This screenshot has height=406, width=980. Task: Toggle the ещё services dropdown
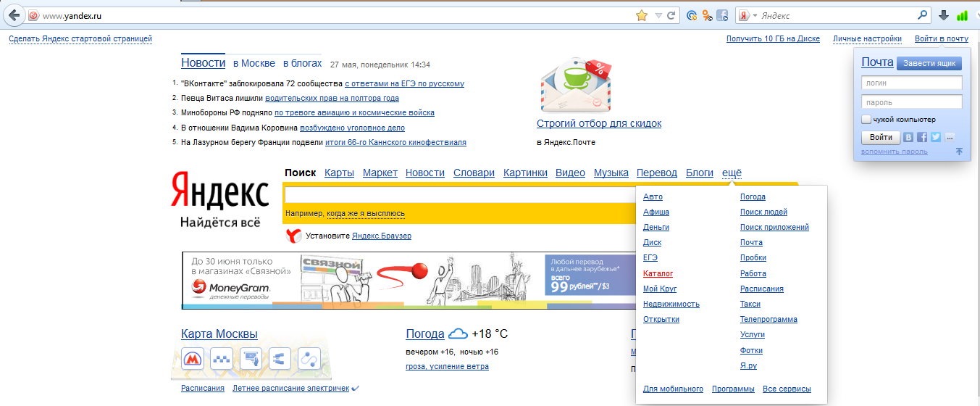click(732, 173)
